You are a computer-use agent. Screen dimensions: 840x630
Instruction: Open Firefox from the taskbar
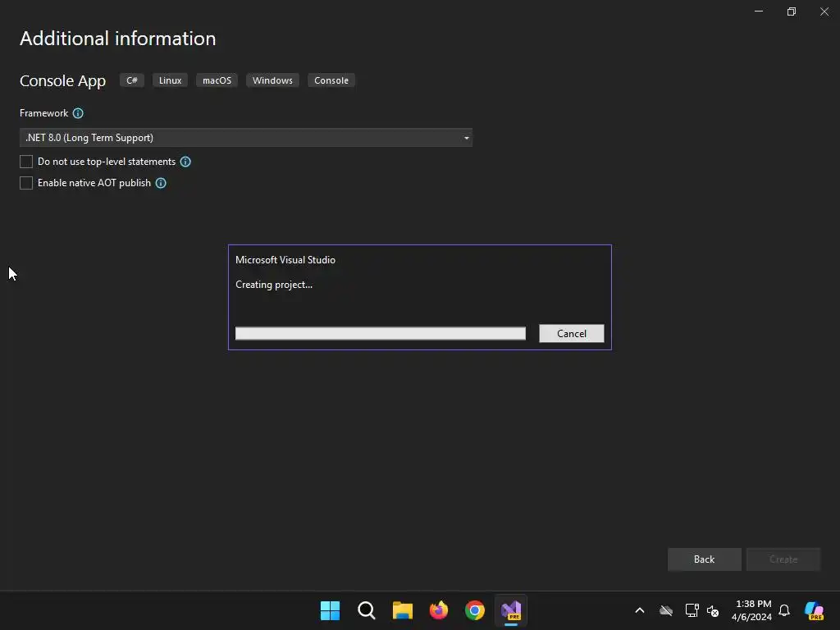(x=439, y=610)
